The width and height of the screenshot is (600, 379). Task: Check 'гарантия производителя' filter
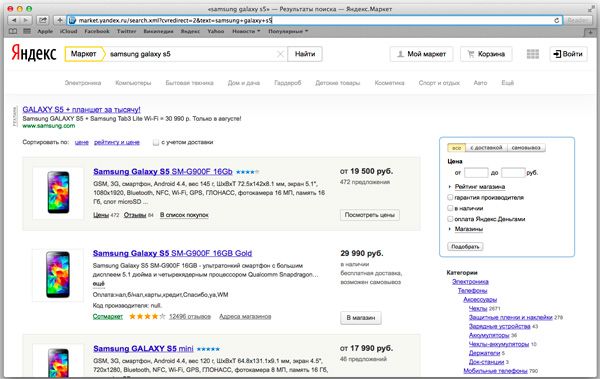click(x=450, y=198)
